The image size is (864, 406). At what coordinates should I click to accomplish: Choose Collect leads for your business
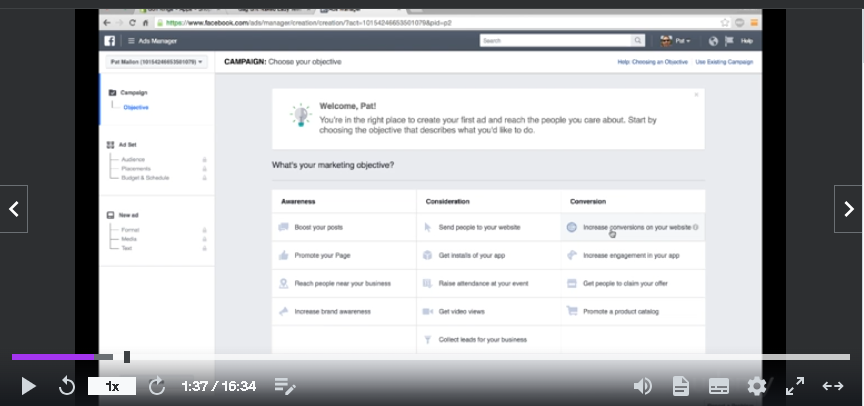[x=489, y=339]
